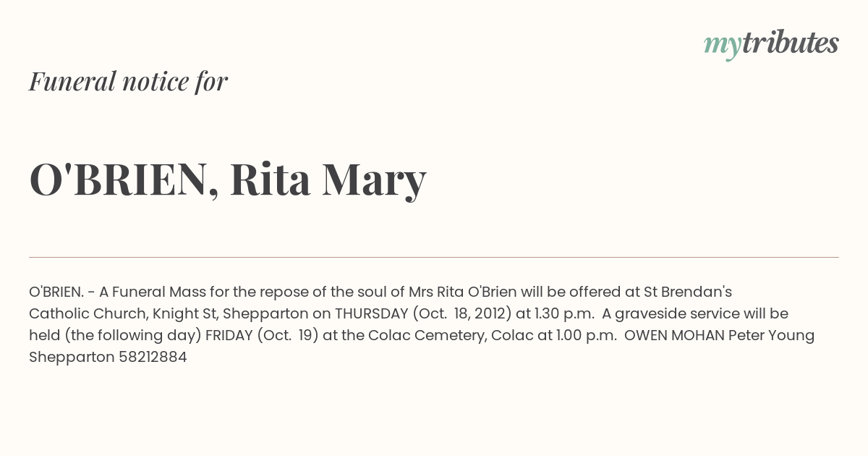The height and width of the screenshot is (456, 868).
Task: Click "St Brendan's" in the notice text
Action: coord(688,292)
